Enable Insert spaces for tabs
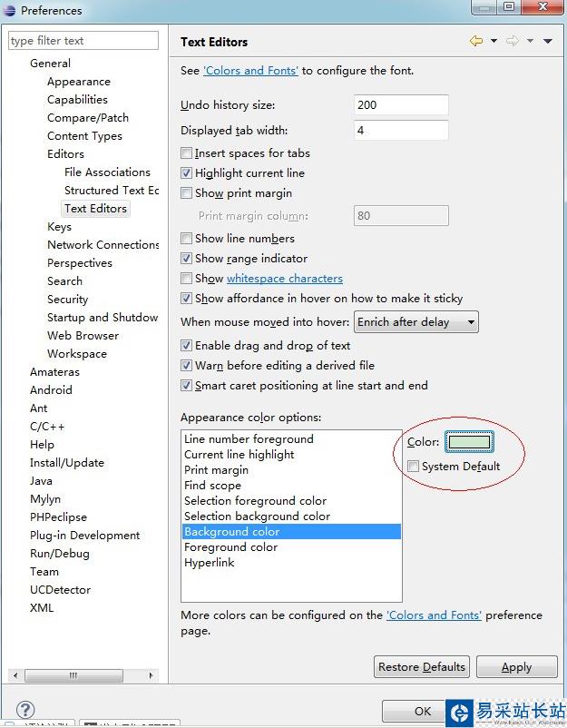Viewport: 567px width, 728px height. click(x=187, y=153)
